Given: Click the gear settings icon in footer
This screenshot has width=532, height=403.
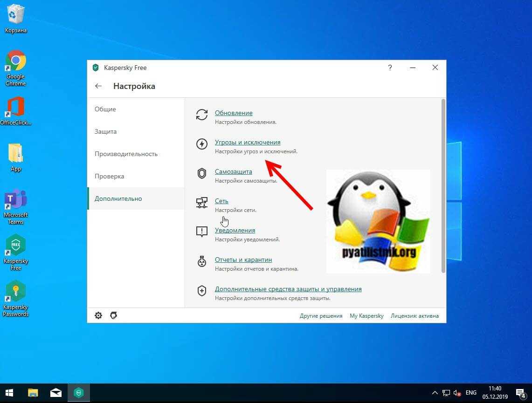Looking at the screenshot, I should click(98, 315).
